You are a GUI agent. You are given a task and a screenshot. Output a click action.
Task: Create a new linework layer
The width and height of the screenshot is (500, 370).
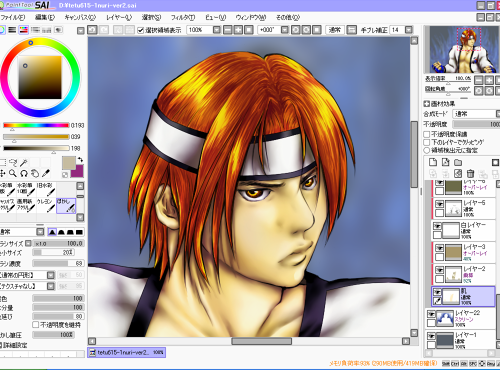446,162
